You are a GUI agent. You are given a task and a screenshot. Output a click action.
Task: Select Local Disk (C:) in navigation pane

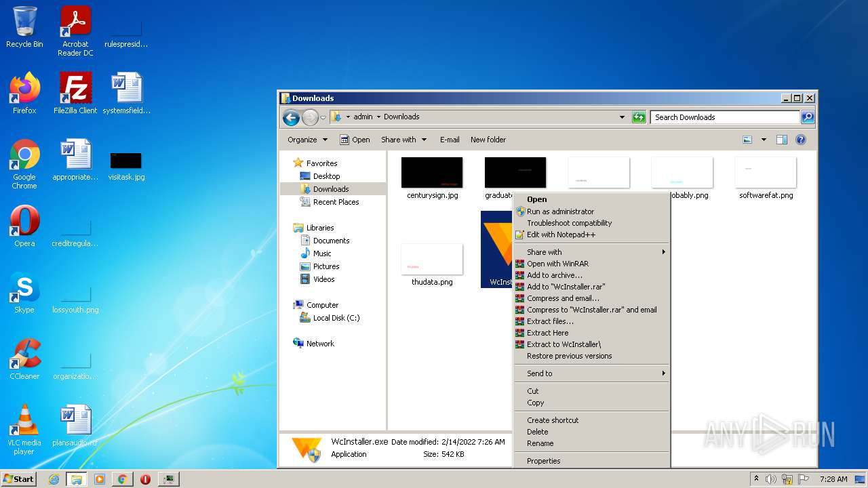(x=330, y=318)
